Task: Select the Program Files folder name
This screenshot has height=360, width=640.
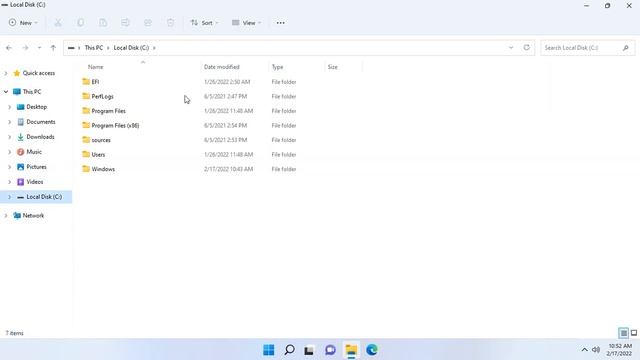Action: [109, 111]
